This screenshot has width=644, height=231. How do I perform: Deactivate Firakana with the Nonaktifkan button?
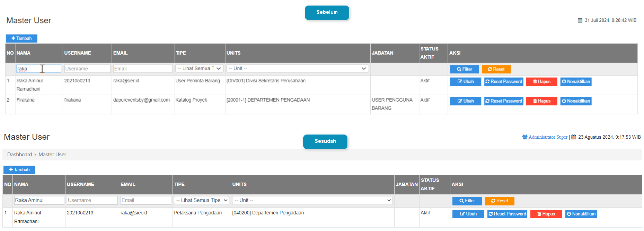point(576,101)
